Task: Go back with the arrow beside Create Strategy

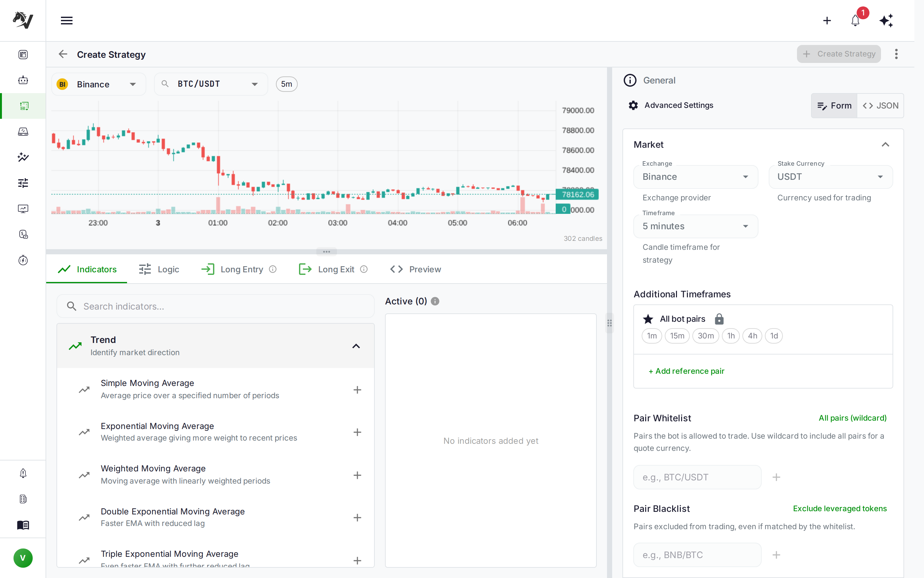Action: point(63,54)
